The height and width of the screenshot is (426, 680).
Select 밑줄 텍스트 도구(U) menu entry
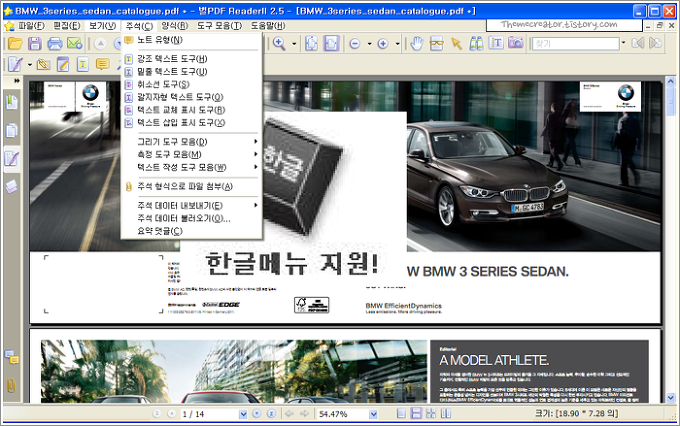(x=192, y=72)
